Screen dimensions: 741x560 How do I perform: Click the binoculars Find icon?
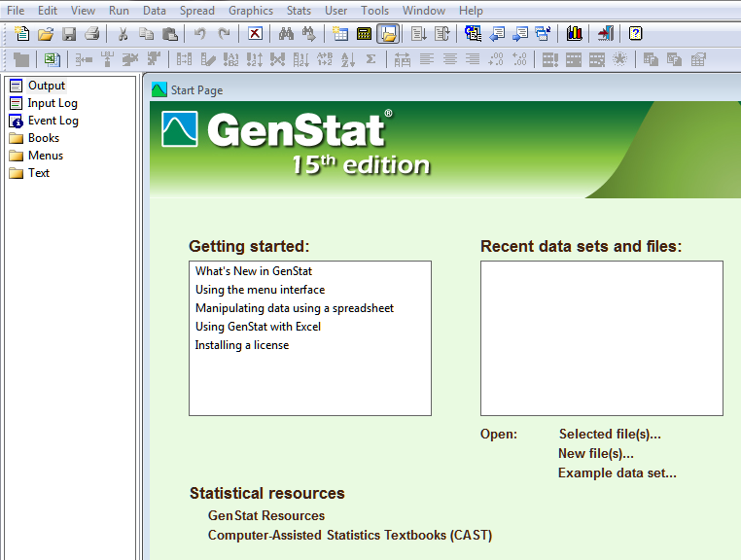tap(286, 34)
